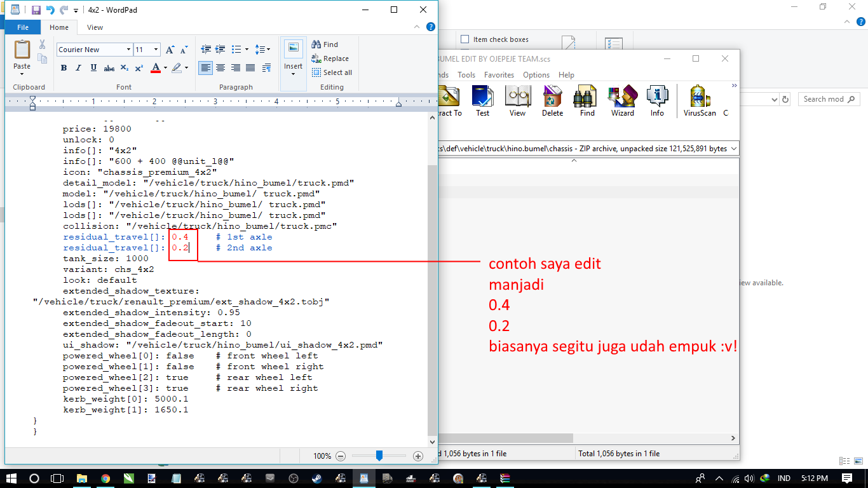Click the zoom slider handle
This screenshot has width=868, height=488.
coord(379,456)
